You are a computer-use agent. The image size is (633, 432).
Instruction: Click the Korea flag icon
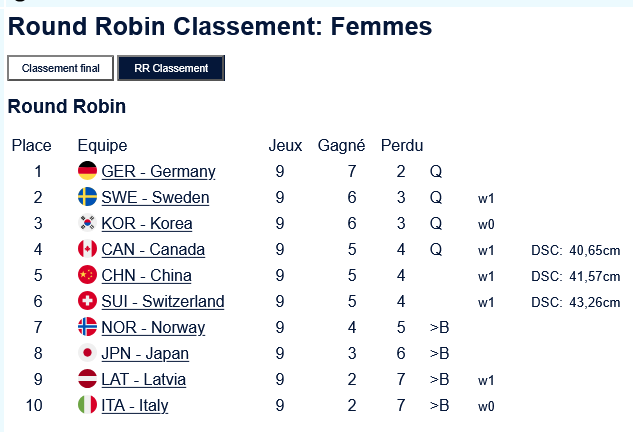tap(87, 223)
